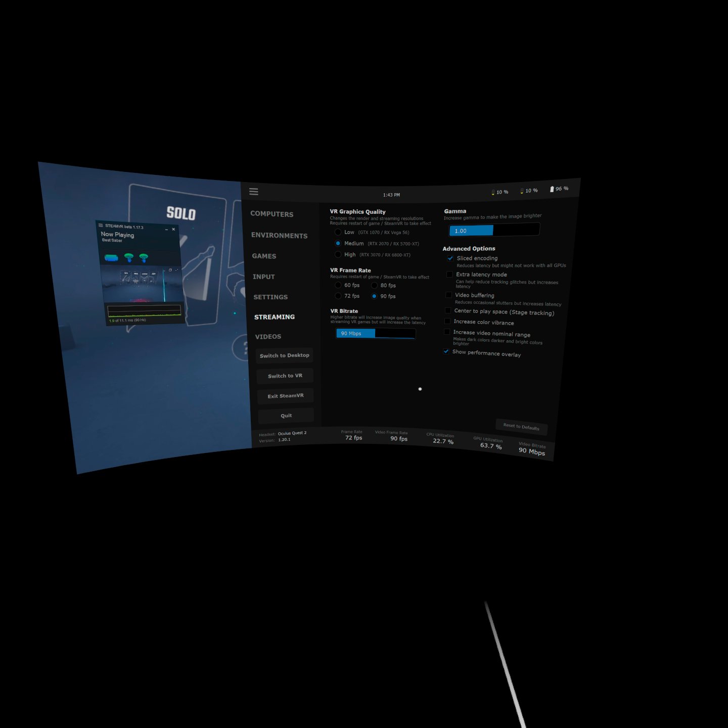Click the Switch to Desktop button
The height and width of the screenshot is (728, 728).
click(x=285, y=355)
